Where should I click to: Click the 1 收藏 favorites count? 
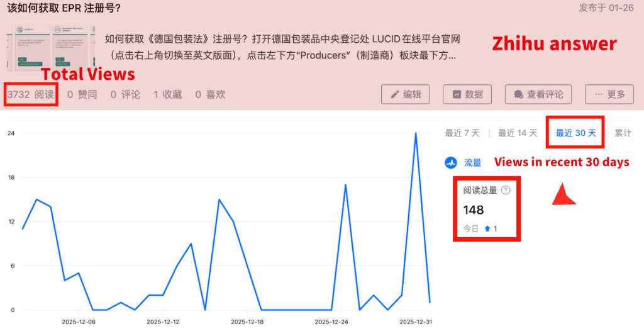coord(167,94)
